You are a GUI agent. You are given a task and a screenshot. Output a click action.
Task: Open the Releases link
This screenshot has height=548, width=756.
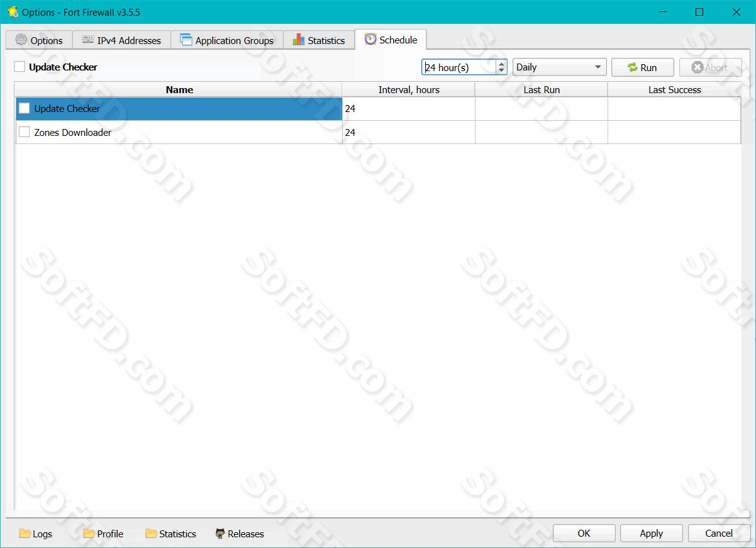240,534
